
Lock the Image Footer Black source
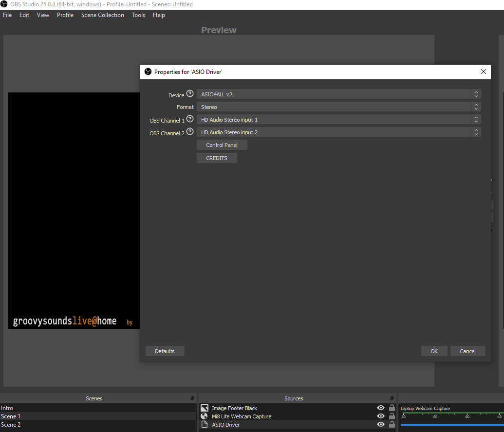392,408
